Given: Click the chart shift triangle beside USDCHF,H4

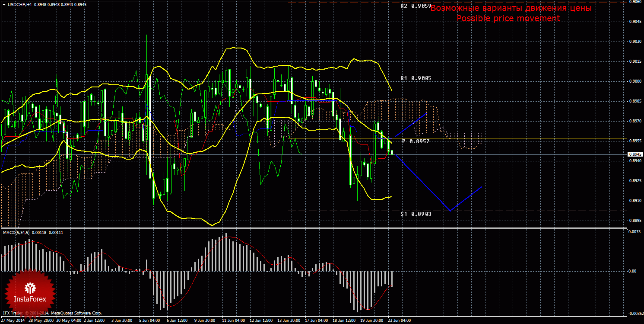Looking at the screenshot, I should click(x=4, y=4).
